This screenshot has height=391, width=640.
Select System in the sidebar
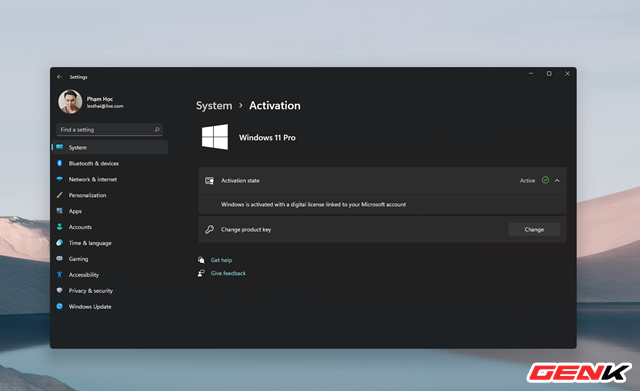click(110, 147)
